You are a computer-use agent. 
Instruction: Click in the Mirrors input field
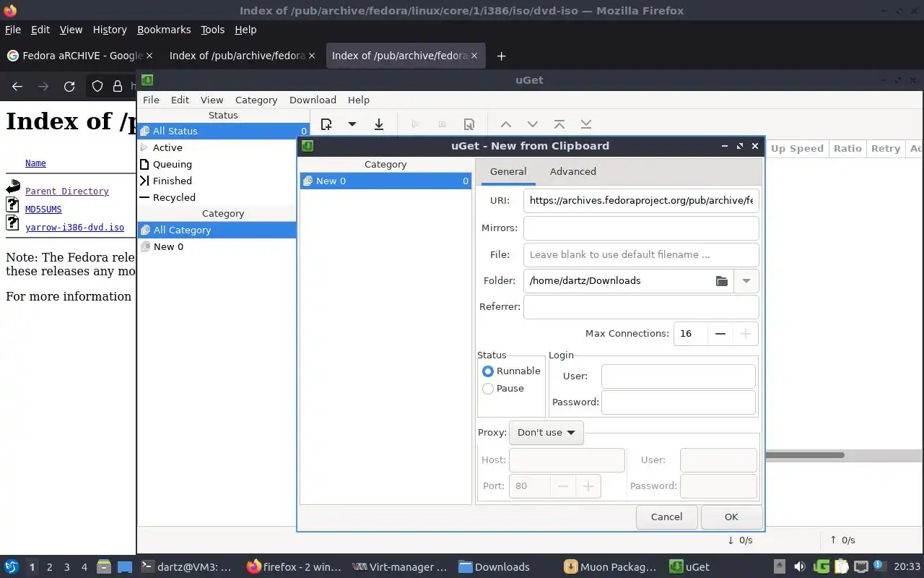[x=641, y=228]
